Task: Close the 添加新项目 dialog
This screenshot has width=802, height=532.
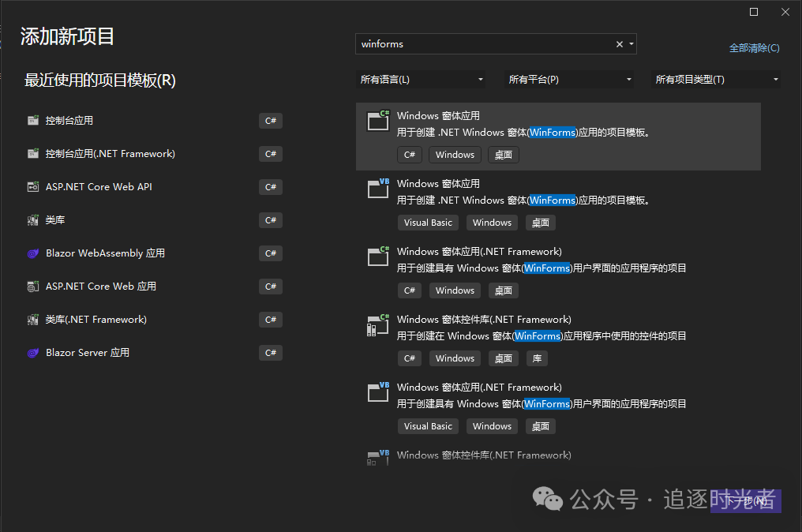Action: 785,12
